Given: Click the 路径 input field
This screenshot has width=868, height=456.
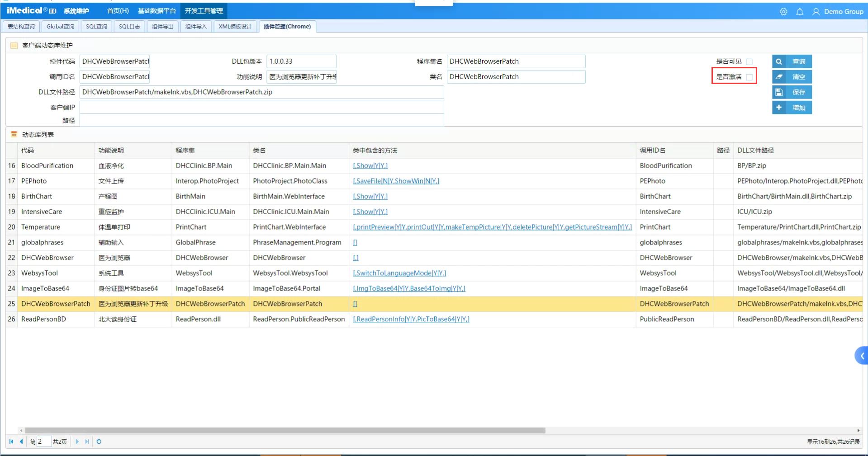Looking at the screenshot, I should 262,120.
